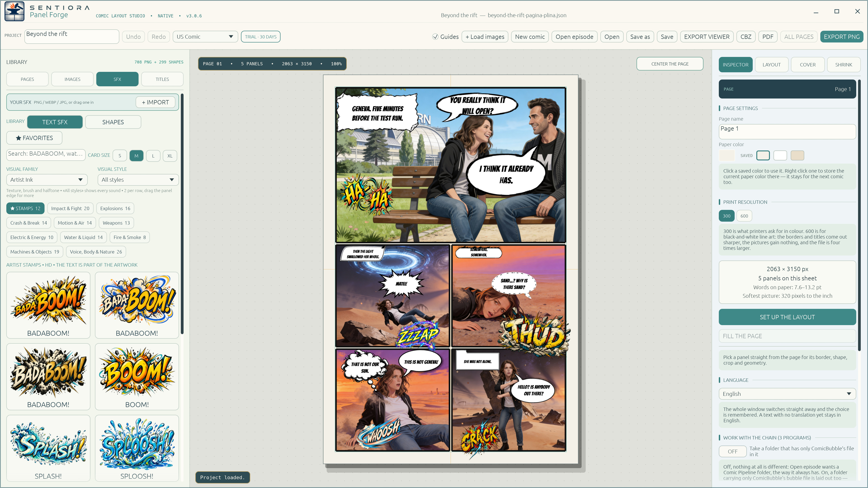Image resolution: width=868 pixels, height=488 pixels.
Task: Switch to the LAYOUT tab
Action: (771, 65)
